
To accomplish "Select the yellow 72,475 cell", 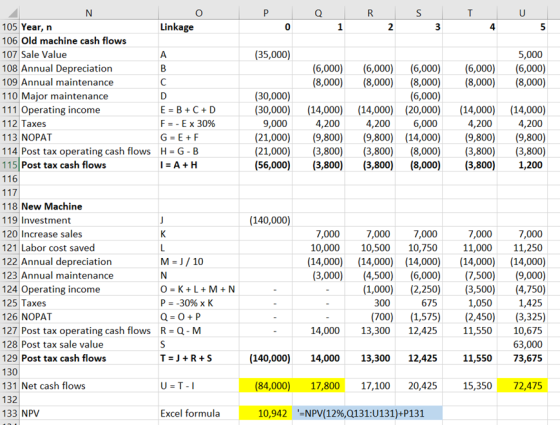I will [522, 386].
